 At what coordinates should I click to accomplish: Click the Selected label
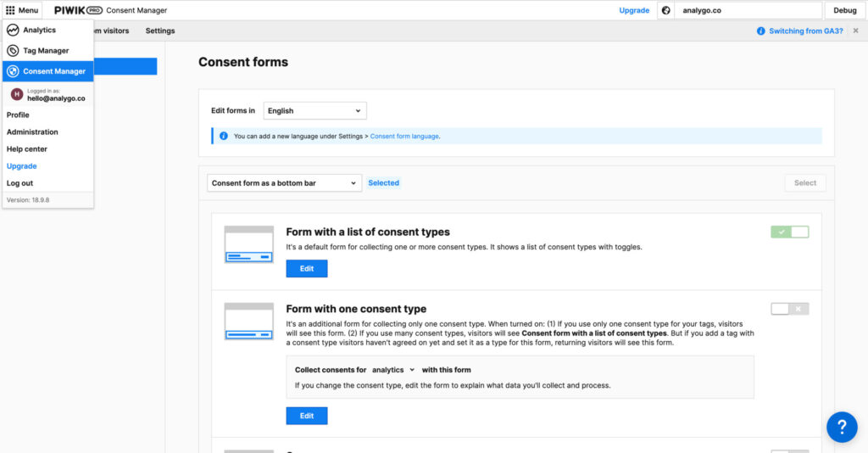(384, 182)
